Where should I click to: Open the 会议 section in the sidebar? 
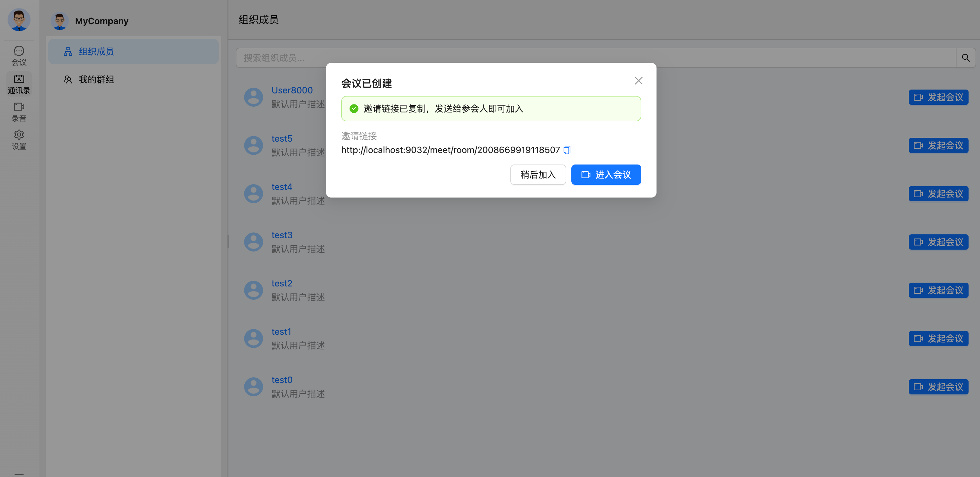click(19, 56)
